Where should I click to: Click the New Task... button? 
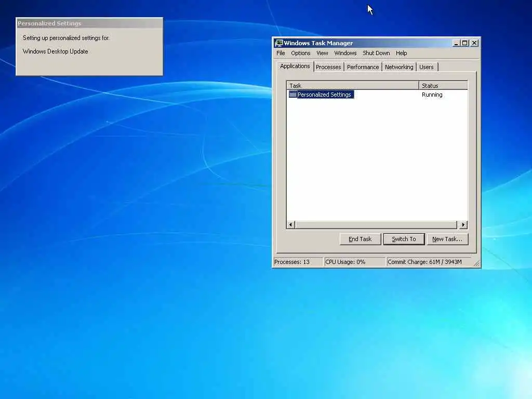[x=447, y=239]
